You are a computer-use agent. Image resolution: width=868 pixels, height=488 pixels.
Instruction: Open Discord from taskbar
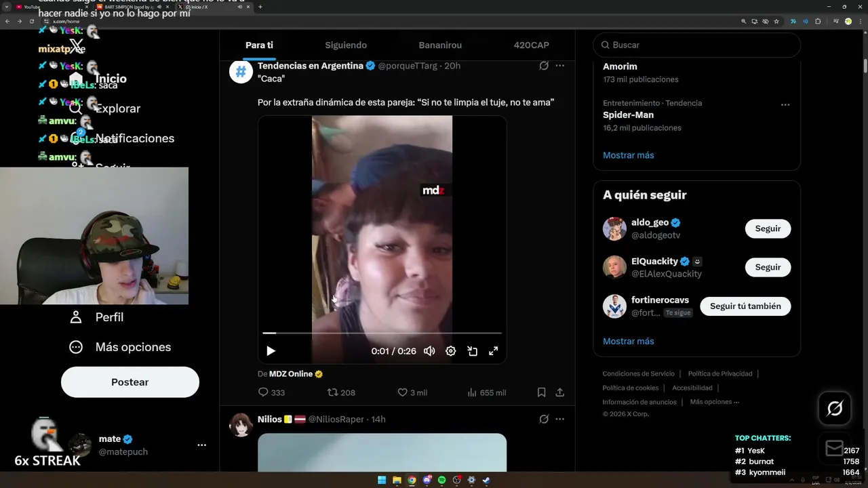tap(427, 480)
